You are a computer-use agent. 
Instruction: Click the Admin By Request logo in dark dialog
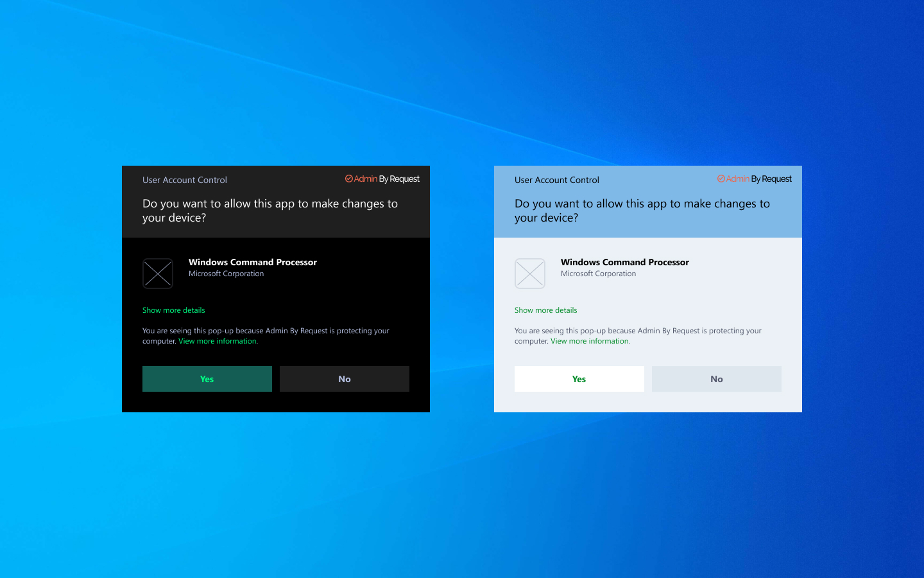pyautogui.click(x=382, y=179)
